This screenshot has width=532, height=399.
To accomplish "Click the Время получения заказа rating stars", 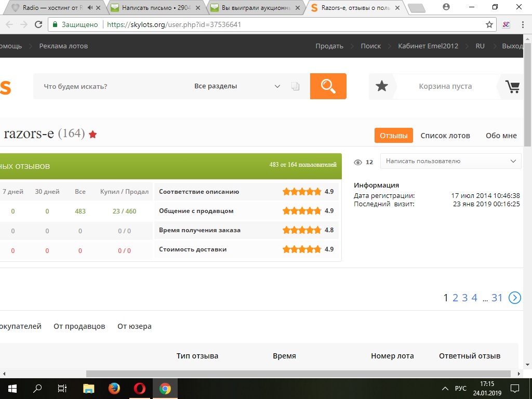I will point(302,230).
